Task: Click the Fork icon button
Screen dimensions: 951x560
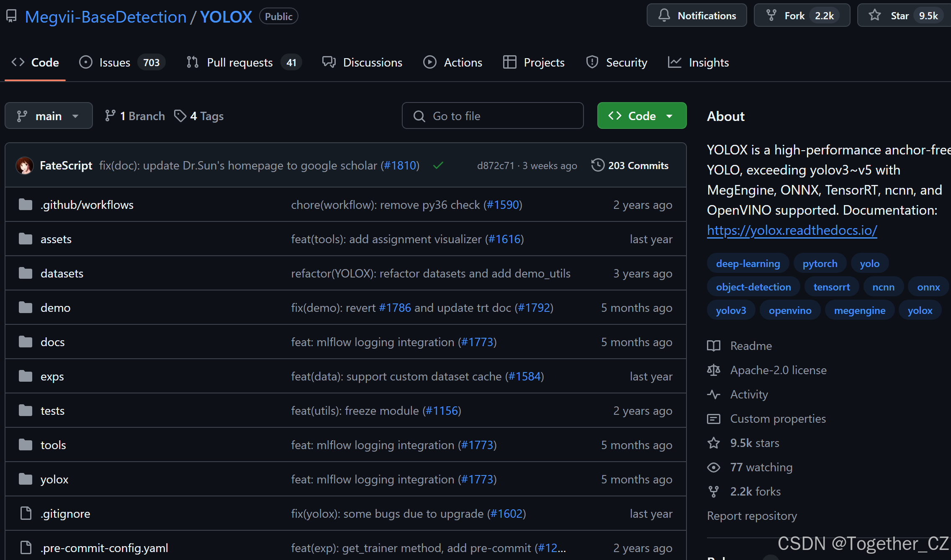Action: [x=771, y=15]
